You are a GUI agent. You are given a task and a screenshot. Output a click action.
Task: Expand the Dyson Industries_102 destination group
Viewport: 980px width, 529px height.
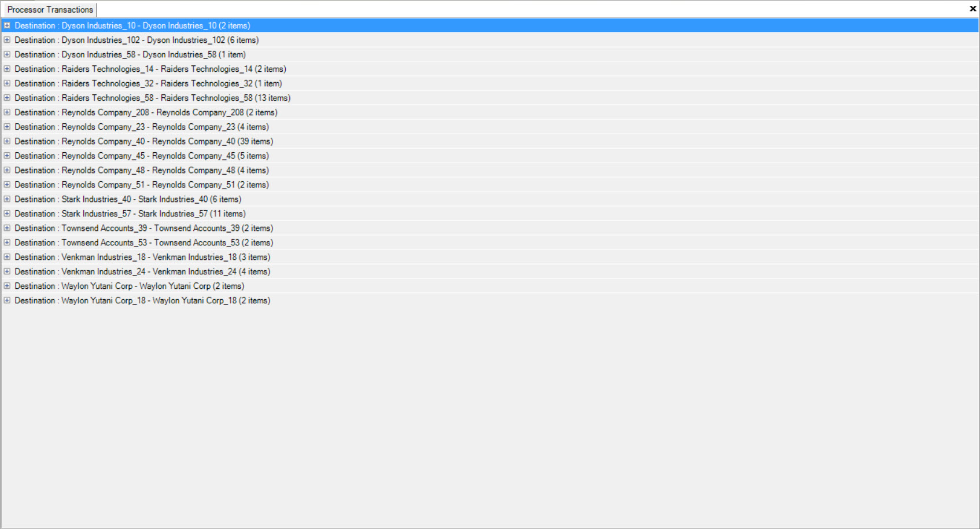(x=7, y=40)
